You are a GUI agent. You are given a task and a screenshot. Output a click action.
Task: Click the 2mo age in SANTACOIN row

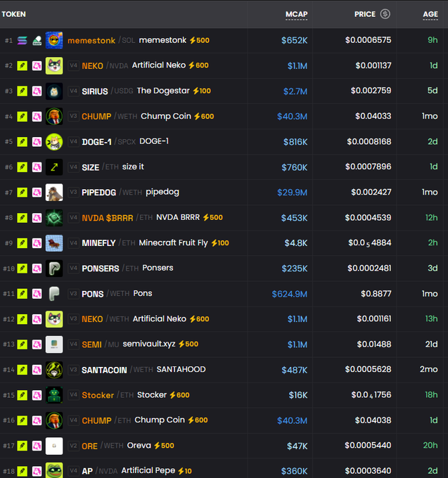[429, 369]
